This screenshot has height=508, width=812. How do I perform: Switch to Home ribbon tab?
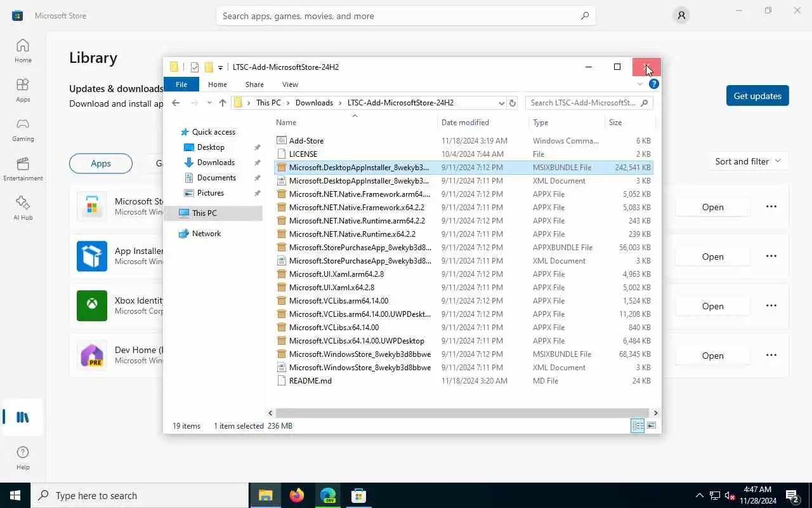(217, 84)
